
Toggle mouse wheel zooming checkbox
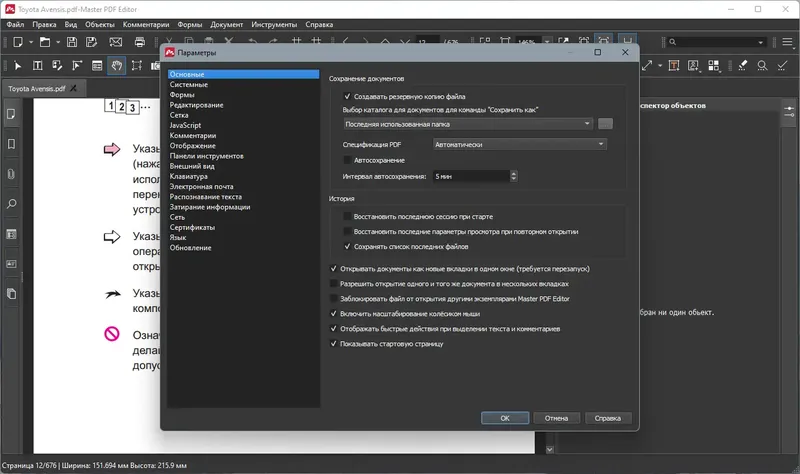334,314
